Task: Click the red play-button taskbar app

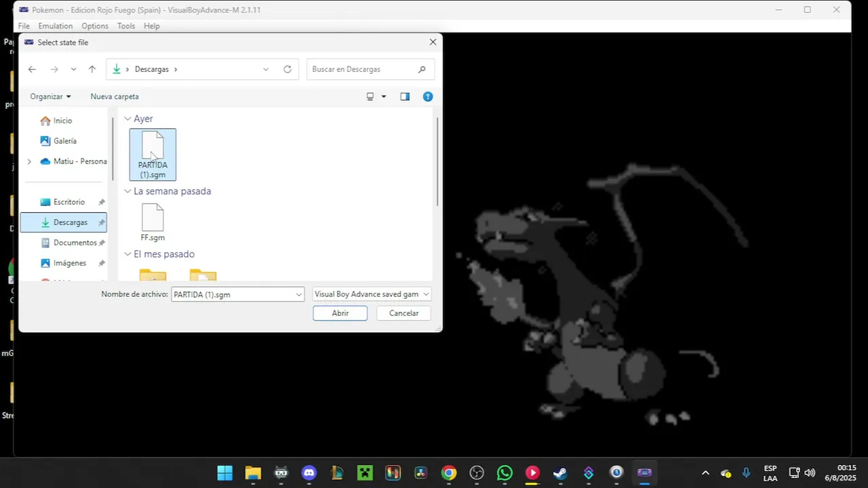Action: [x=532, y=472]
